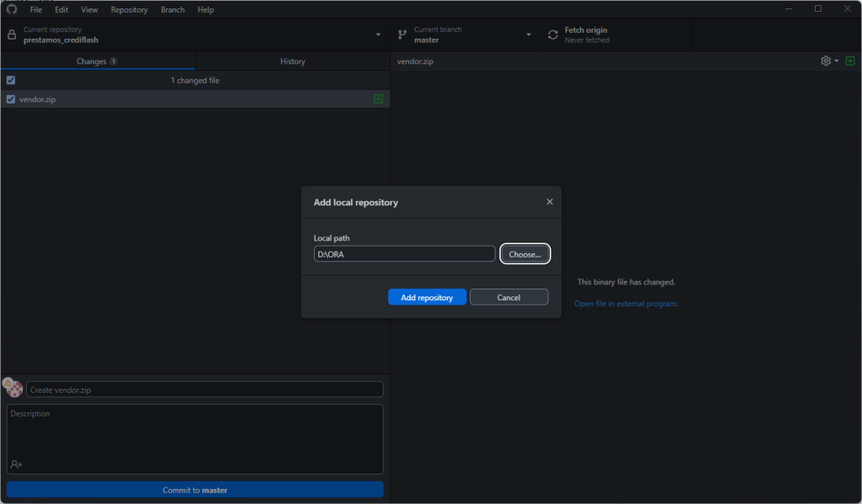Click the commit summary field
Viewport: 862px width, 504px height.
205,389
